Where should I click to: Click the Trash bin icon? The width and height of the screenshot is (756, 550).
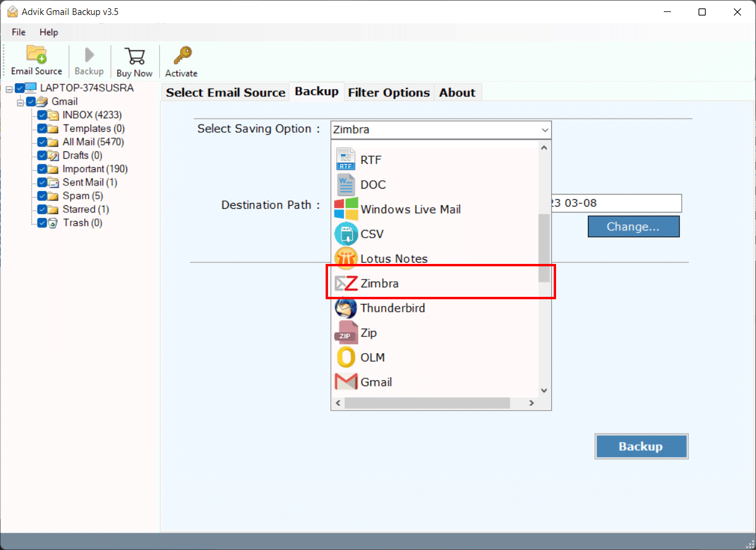pos(53,223)
